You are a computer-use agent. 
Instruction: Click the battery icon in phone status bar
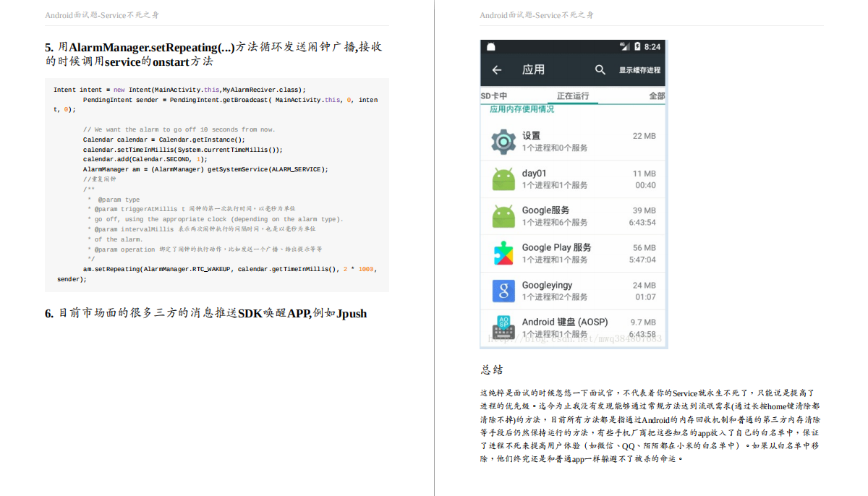[x=637, y=46]
